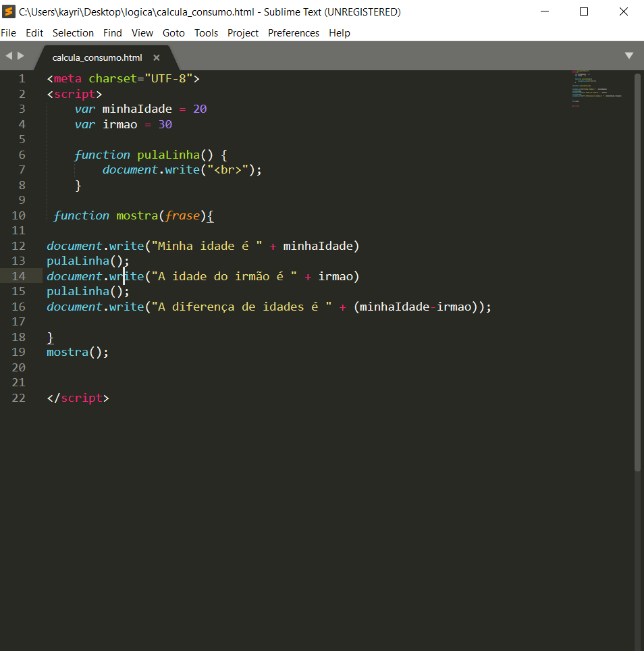Open the Edit menu
Screen dimensions: 644x651
(x=34, y=33)
